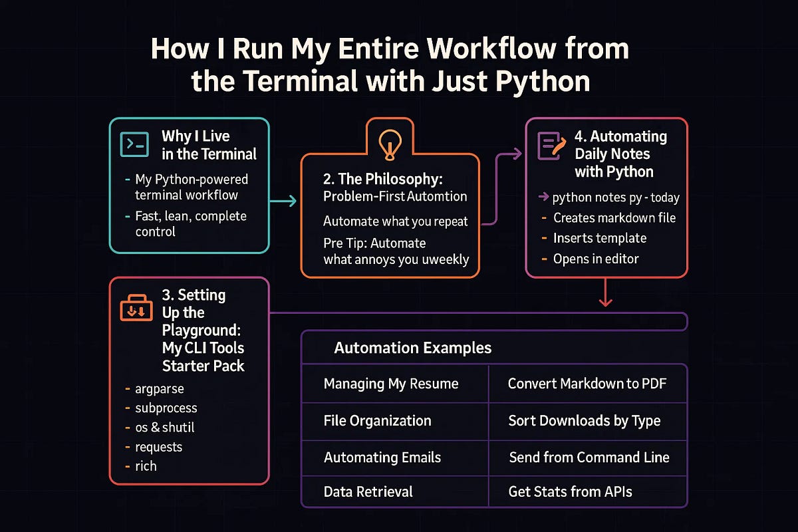The height and width of the screenshot is (532, 798).
Task: Click the toolbox download icon in Setting Up the Playground
Action: point(136,307)
